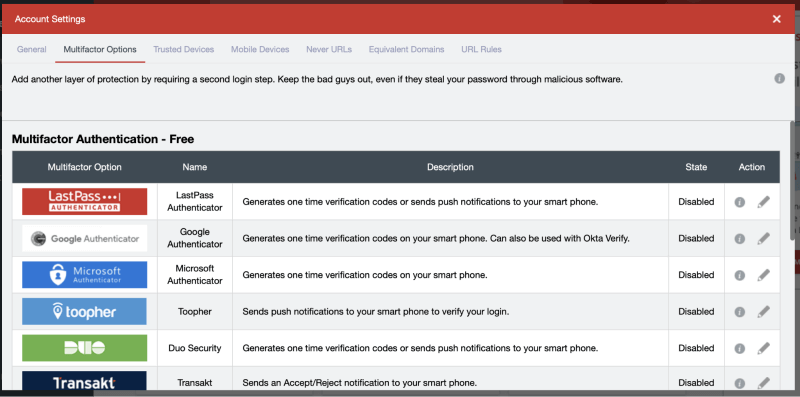Click Disabled state in Google Authenticator row
This screenshot has width=800, height=397.
coord(696,238)
